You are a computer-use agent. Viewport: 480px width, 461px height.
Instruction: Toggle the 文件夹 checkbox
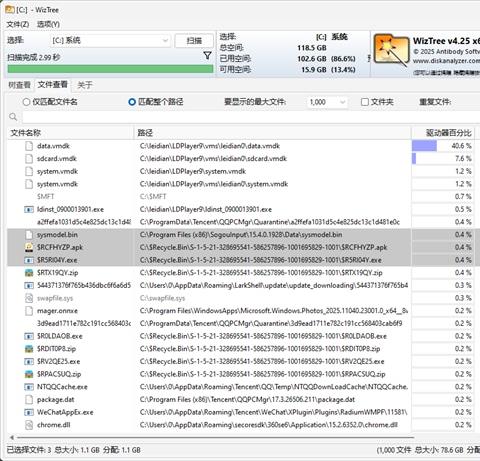(365, 102)
